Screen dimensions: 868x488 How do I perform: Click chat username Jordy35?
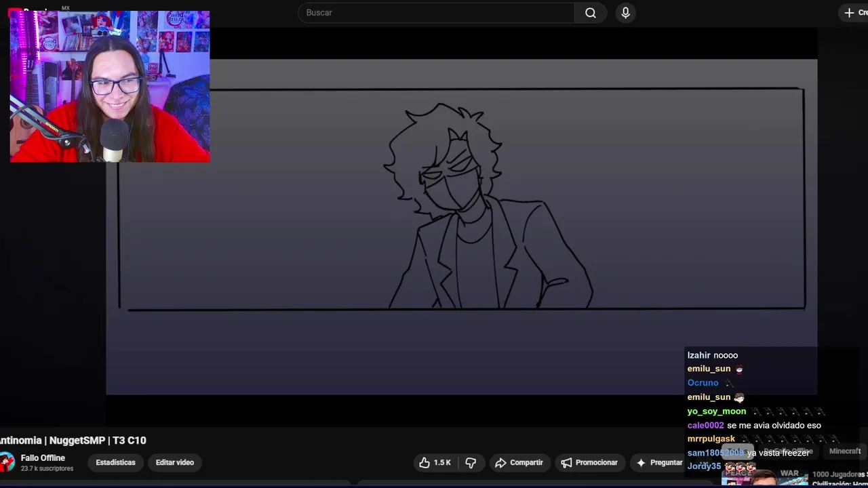tap(704, 466)
